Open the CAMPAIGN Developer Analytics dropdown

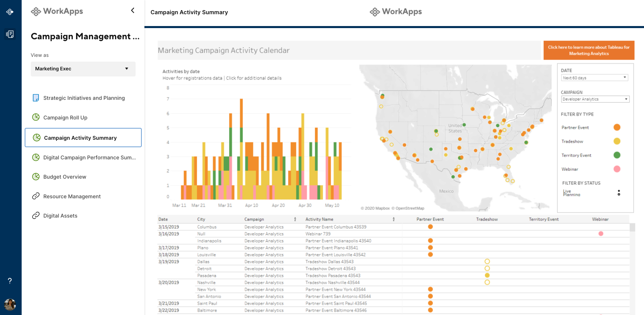[x=595, y=99]
